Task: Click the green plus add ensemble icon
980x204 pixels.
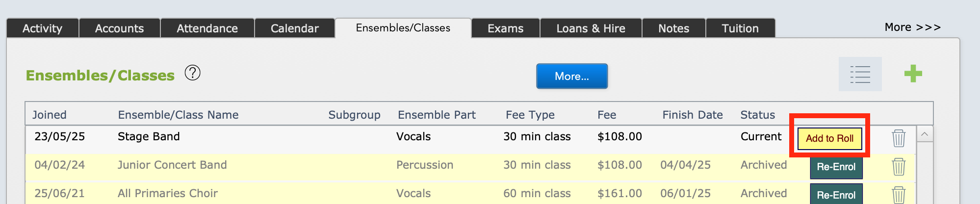Action: [x=913, y=74]
